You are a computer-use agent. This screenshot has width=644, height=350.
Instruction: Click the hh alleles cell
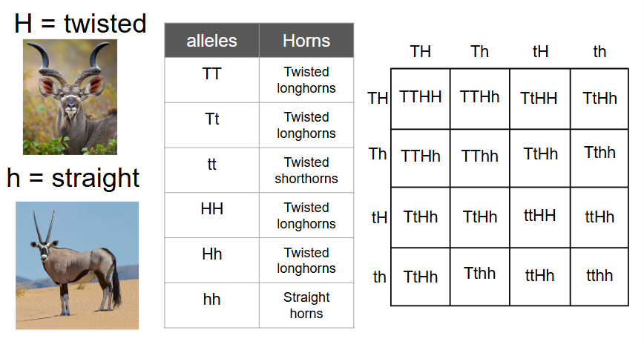pos(211,306)
